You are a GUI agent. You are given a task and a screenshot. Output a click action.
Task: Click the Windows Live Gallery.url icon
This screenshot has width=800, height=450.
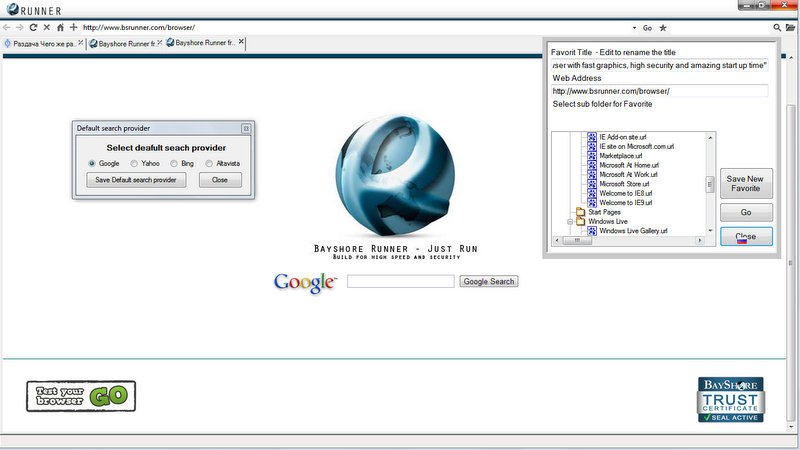click(x=592, y=231)
